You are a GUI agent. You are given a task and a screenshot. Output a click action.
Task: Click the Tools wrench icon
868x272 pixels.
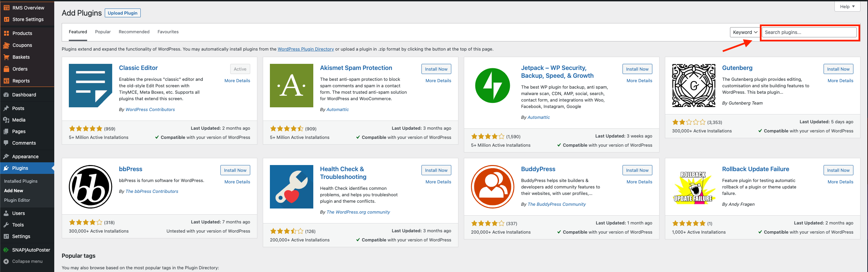click(x=6, y=225)
